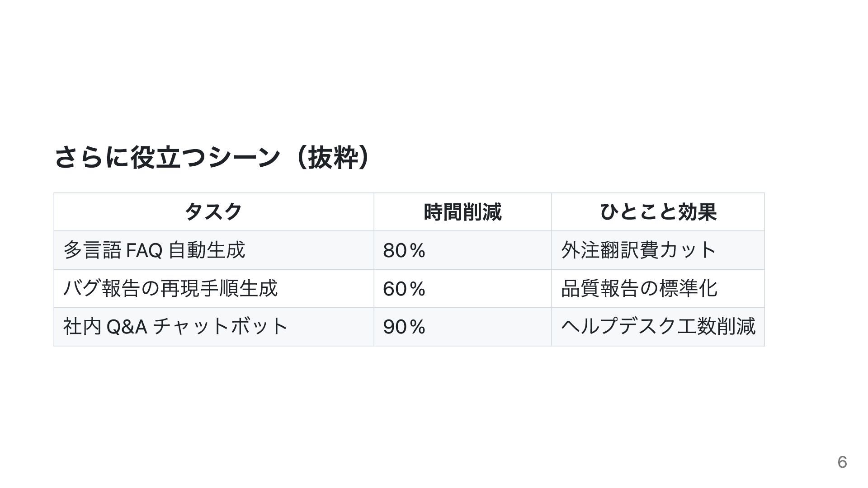Image resolution: width=868 pixels, height=488 pixels.
Task: Click the 多言語 FAQ 自動生成 cell
Action: point(214,250)
